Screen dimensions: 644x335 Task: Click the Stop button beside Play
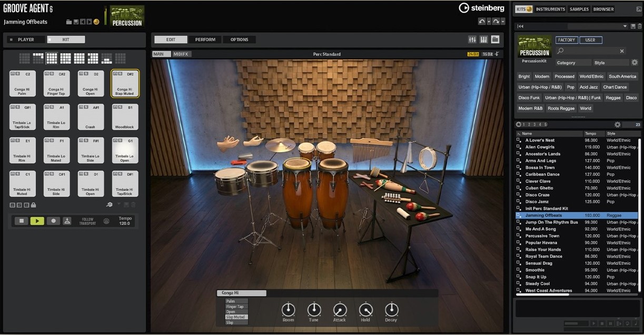pyautogui.click(x=22, y=221)
